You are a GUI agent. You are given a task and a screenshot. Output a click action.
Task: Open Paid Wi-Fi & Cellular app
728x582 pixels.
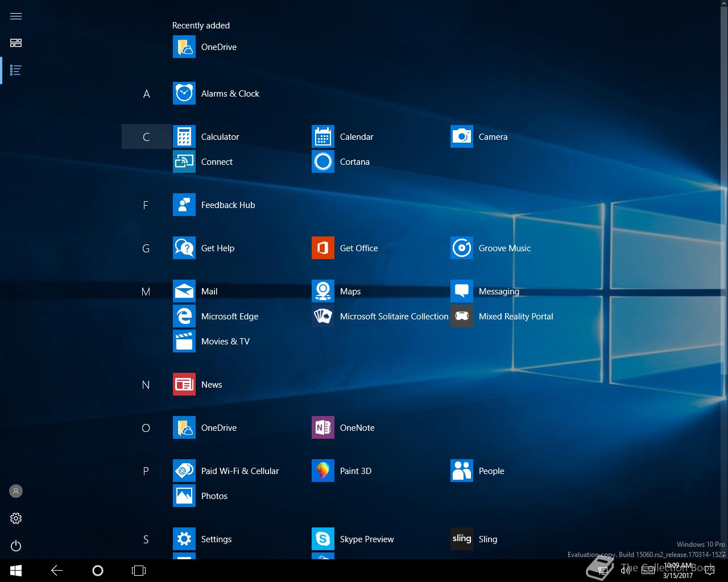[x=226, y=471]
